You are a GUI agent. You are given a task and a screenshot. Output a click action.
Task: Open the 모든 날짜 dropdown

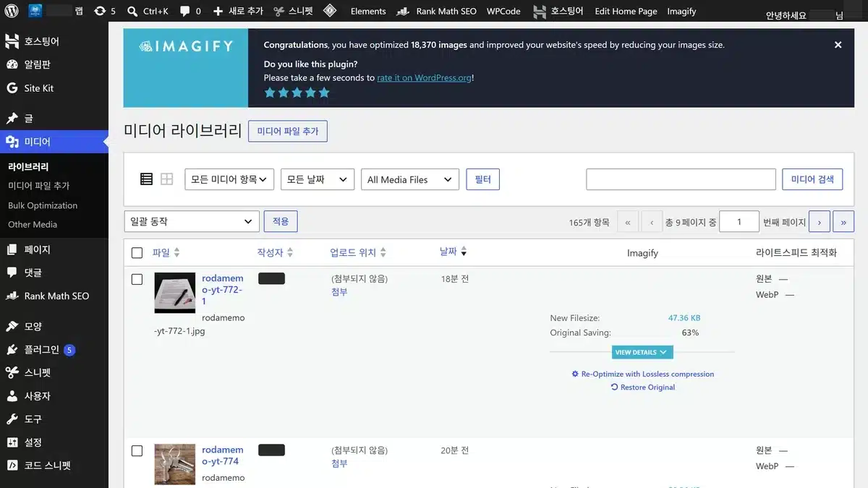coord(317,179)
